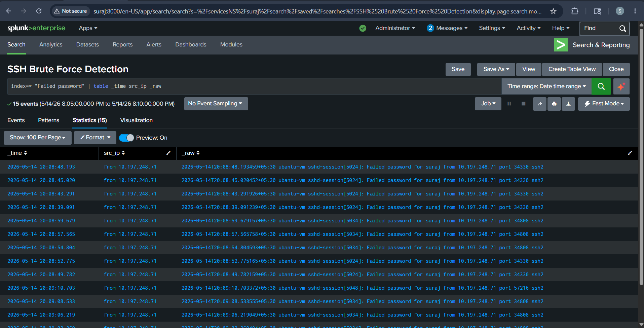This screenshot has height=328, width=644.
Task: Click the green run search magnifier button
Action: pos(601,86)
